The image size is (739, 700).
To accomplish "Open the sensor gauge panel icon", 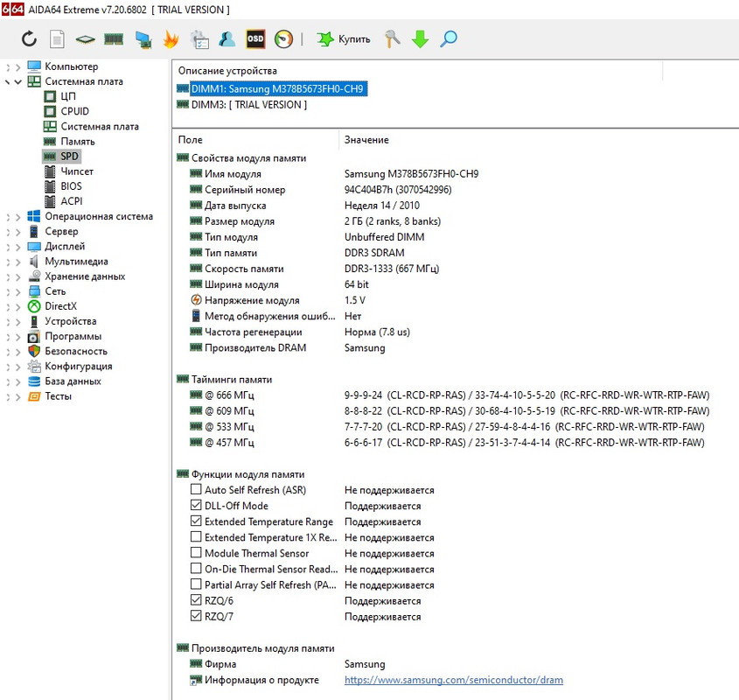I will pos(283,38).
